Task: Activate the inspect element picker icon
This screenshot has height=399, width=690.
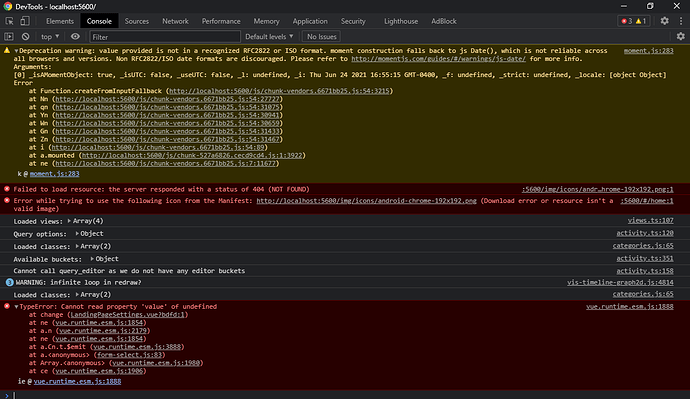Action: (9, 21)
